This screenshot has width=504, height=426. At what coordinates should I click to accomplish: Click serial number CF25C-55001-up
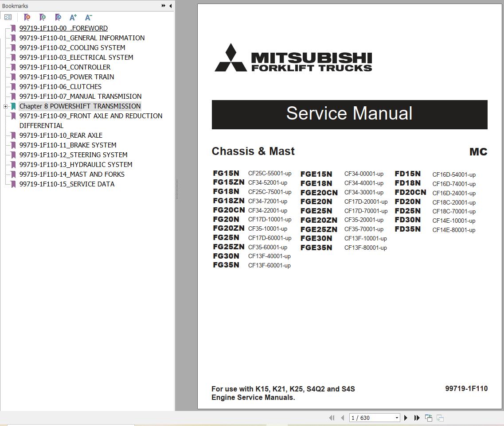click(x=270, y=173)
